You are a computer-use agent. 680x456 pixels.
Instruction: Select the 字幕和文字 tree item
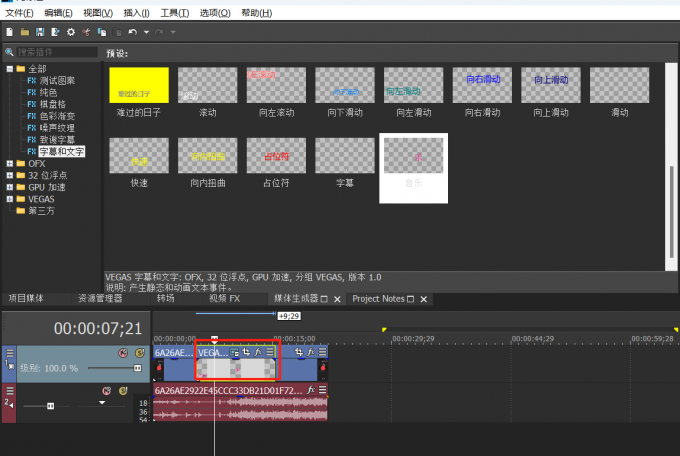[62, 151]
